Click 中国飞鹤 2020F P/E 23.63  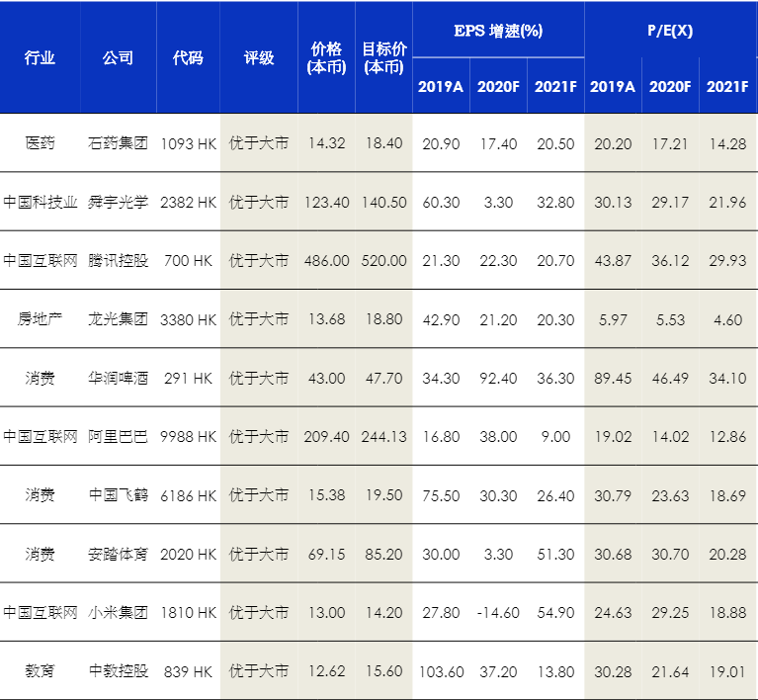point(670,495)
